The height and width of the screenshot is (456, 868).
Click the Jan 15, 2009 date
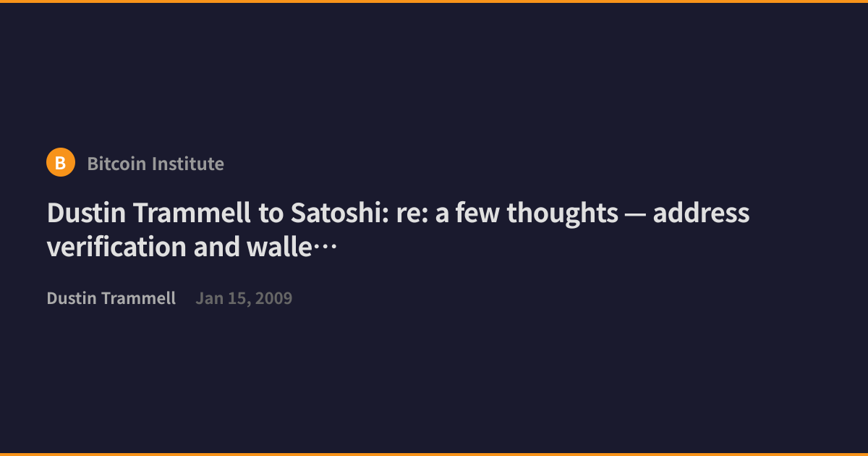pyautogui.click(x=244, y=298)
